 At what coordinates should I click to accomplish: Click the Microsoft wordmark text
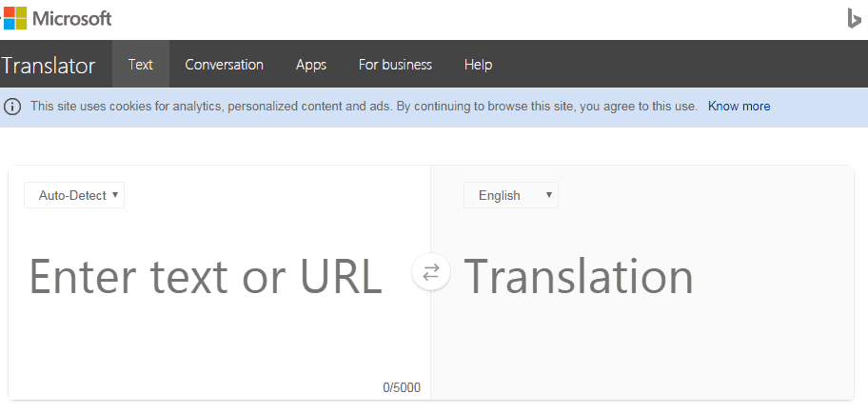(x=72, y=19)
